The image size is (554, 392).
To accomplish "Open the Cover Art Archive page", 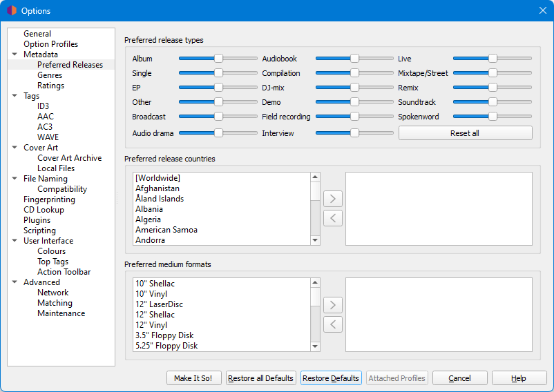I will pyautogui.click(x=69, y=158).
